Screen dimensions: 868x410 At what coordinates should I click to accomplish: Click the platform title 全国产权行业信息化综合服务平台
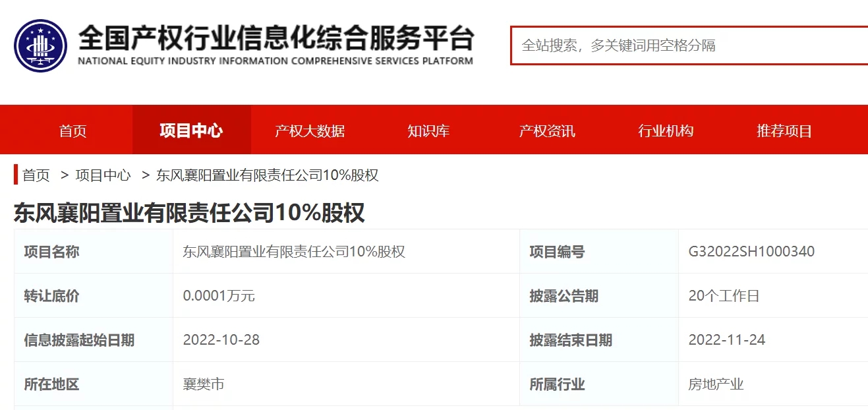[276, 38]
